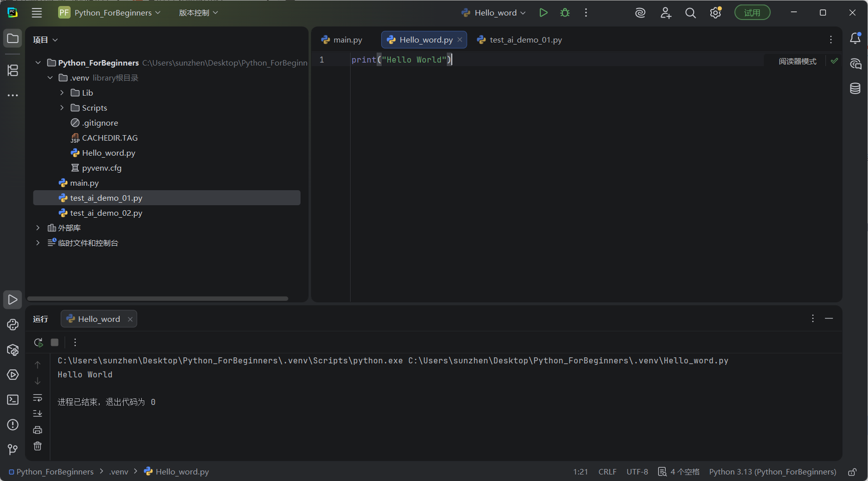Screen dimensions: 868x481
Task: Toggle reader mode label in editor
Action: (797, 61)
